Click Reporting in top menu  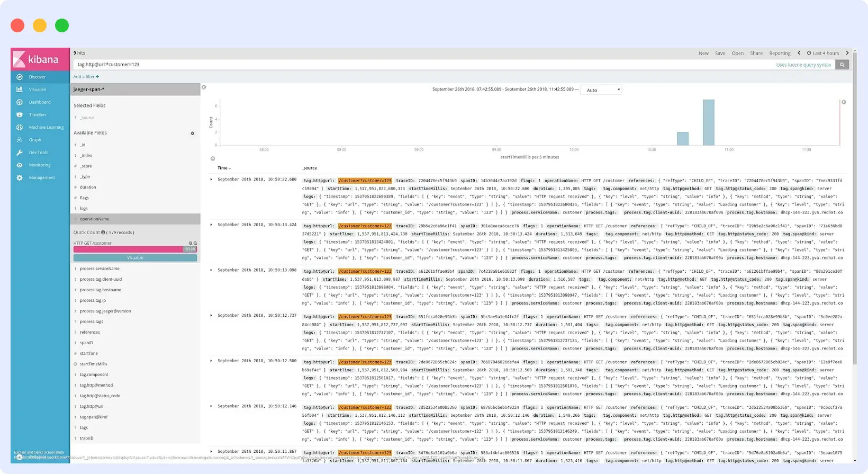780,53
